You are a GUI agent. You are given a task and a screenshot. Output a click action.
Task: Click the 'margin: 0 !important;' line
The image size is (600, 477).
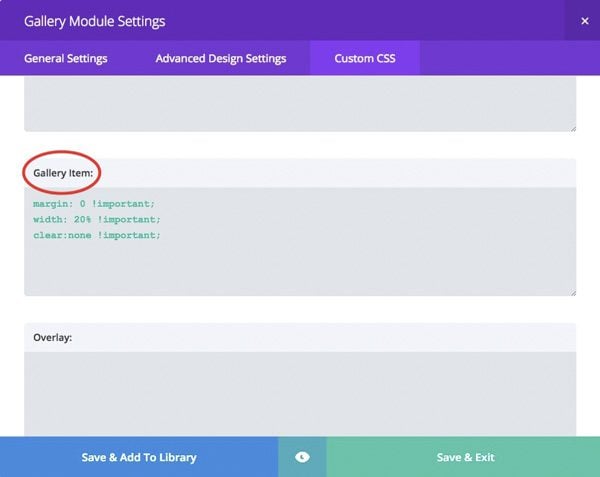(x=94, y=204)
